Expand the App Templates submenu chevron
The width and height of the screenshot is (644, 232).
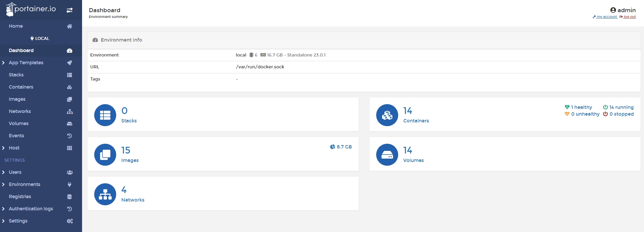[3, 63]
